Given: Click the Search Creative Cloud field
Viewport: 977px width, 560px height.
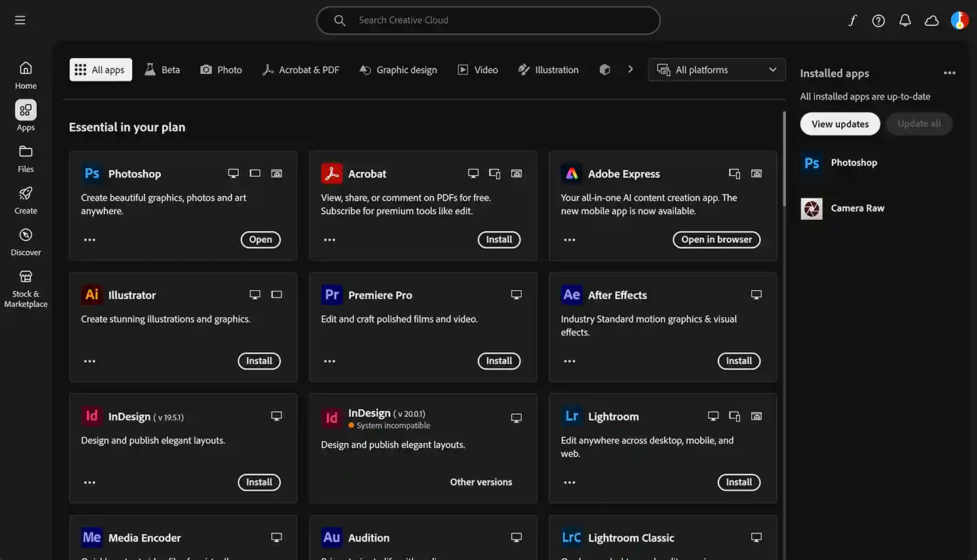Looking at the screenshot, I should pyautogui.click(x=488, y=20).
